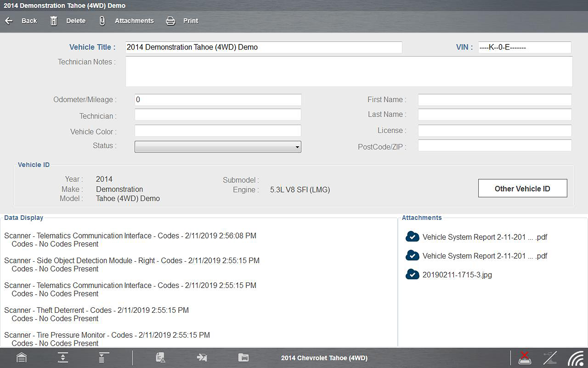The height and width of the screenshot is (368, 588).
Task: Click the Vehicle Color input field
Action: tap(218, 131)
